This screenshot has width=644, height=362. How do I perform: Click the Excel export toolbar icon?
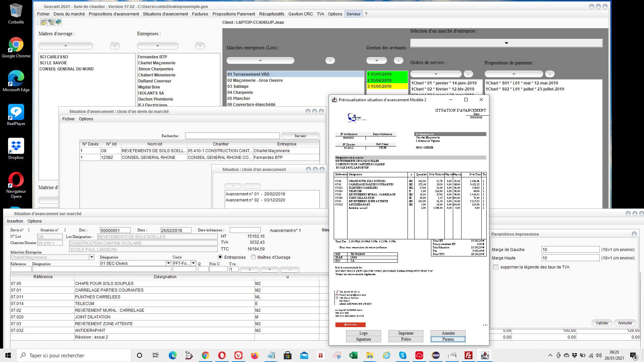51,22
